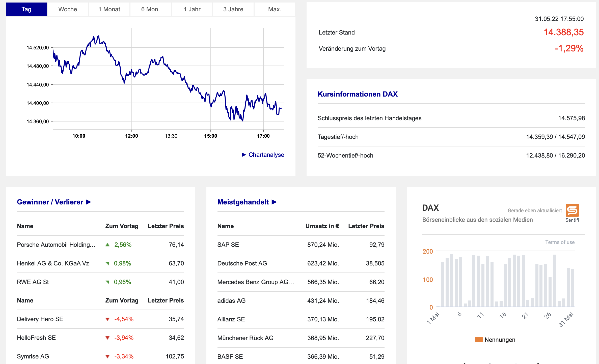The image size is (599, 364).
Task: Show the 1 Jahr chart range
Action: tap(192, 9)
